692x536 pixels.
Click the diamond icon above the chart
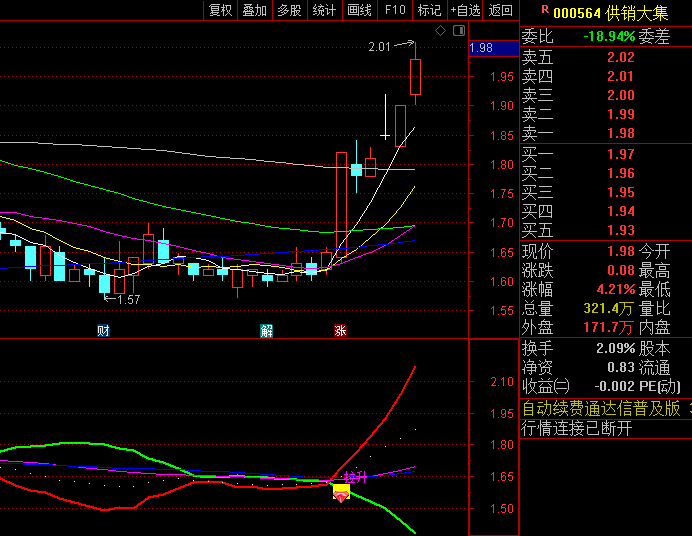[x=440, y=32]
